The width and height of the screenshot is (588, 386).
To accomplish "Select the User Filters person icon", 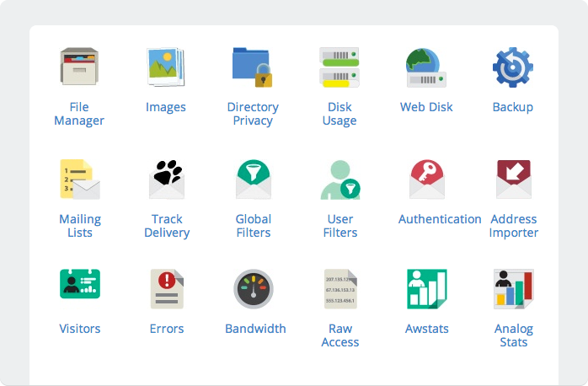I will [x=340, y=180].
